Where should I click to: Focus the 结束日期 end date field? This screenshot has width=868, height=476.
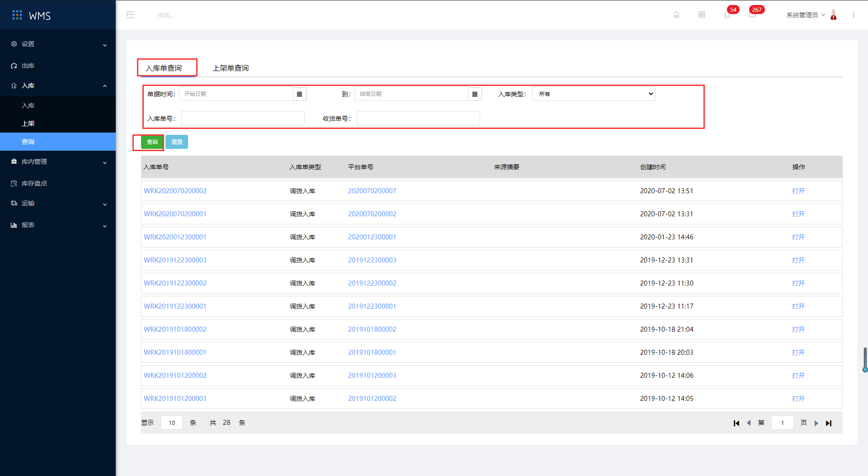point(412,94)
